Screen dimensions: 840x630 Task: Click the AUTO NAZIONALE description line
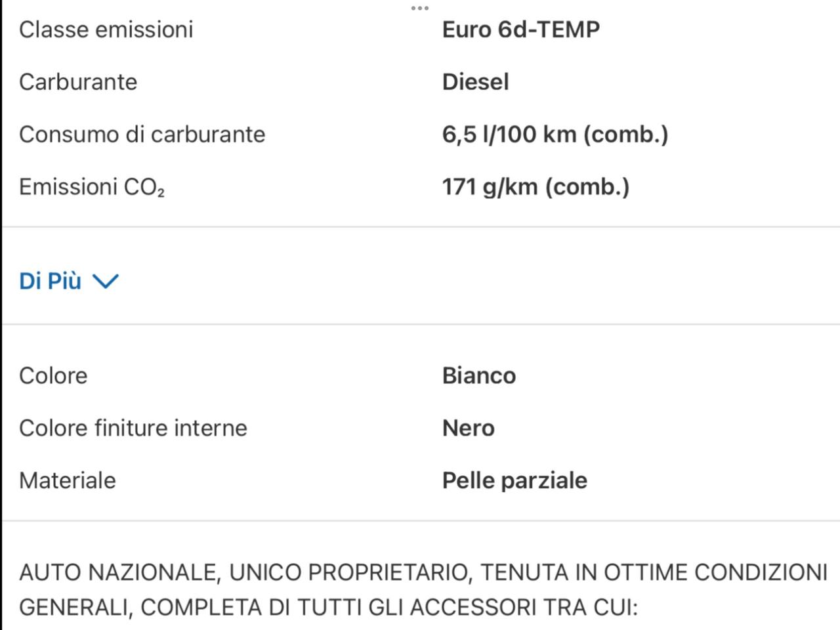[423, 572]
